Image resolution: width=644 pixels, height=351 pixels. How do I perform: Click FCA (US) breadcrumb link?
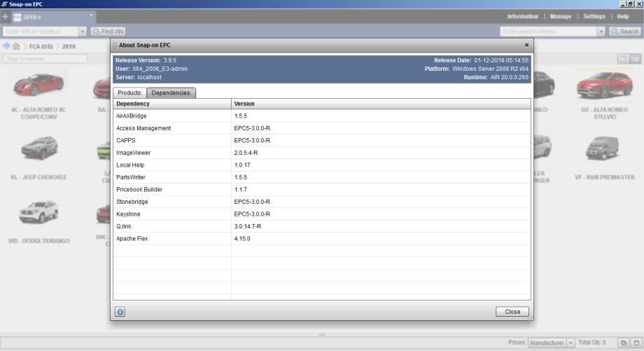click(41, 46)
